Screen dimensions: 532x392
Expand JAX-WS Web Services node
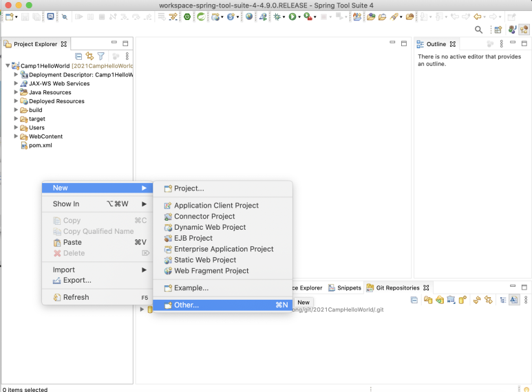pos(16,83)
